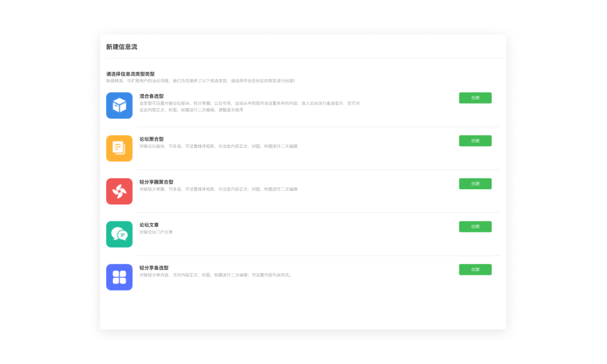Screen dimensions: 607x364
Task: Select the 轻分享备选型 title text
Action: click(x=154, y=268)
